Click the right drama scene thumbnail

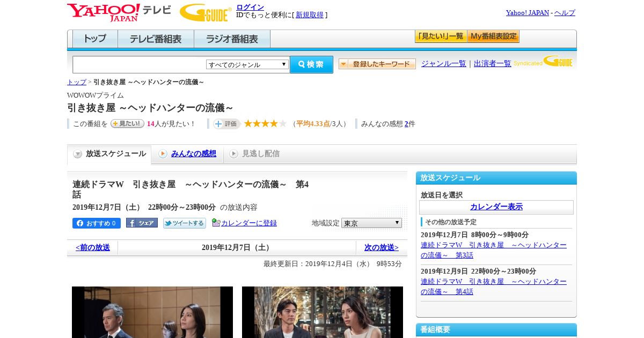coord(323,312)
